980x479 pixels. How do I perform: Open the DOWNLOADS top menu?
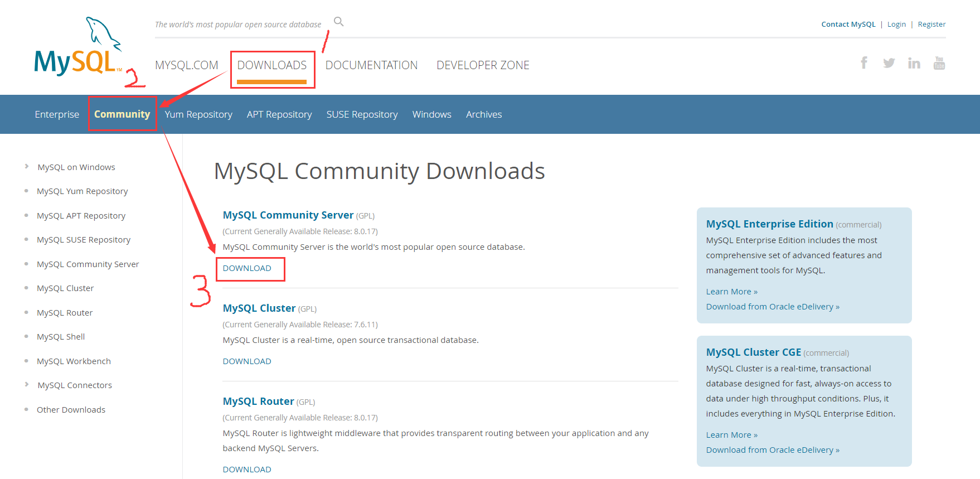272,65
